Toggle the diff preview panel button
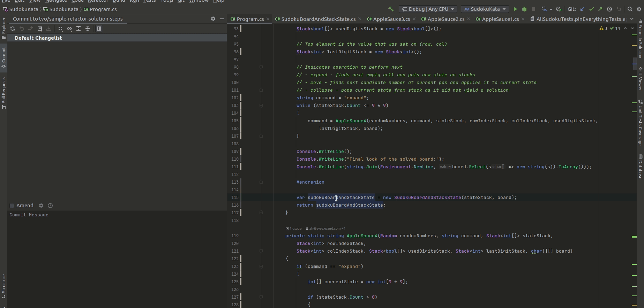The height and width of the screenshot is (308, 644). 99,29
